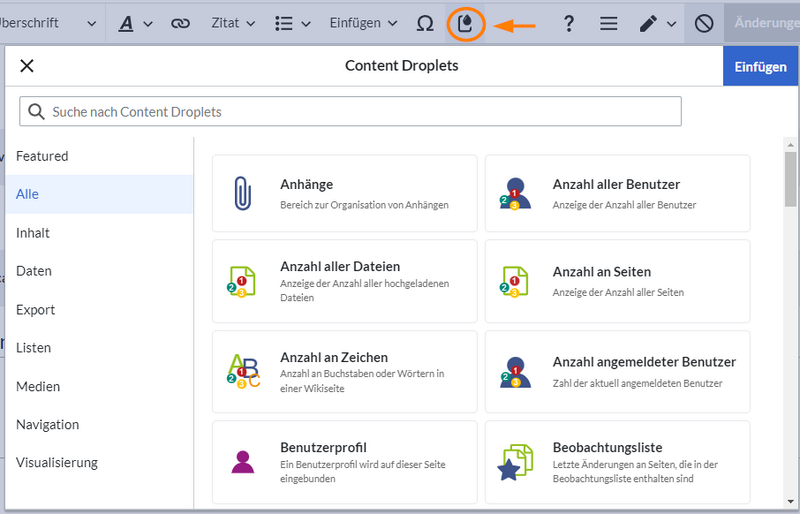The width and height of the screenshot is (800, 514).
Task: Open the list structure dropdown
Action: coord(292,23)
